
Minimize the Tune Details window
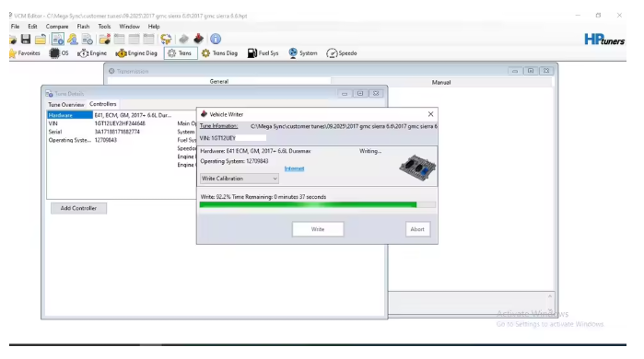pos(345,94)
